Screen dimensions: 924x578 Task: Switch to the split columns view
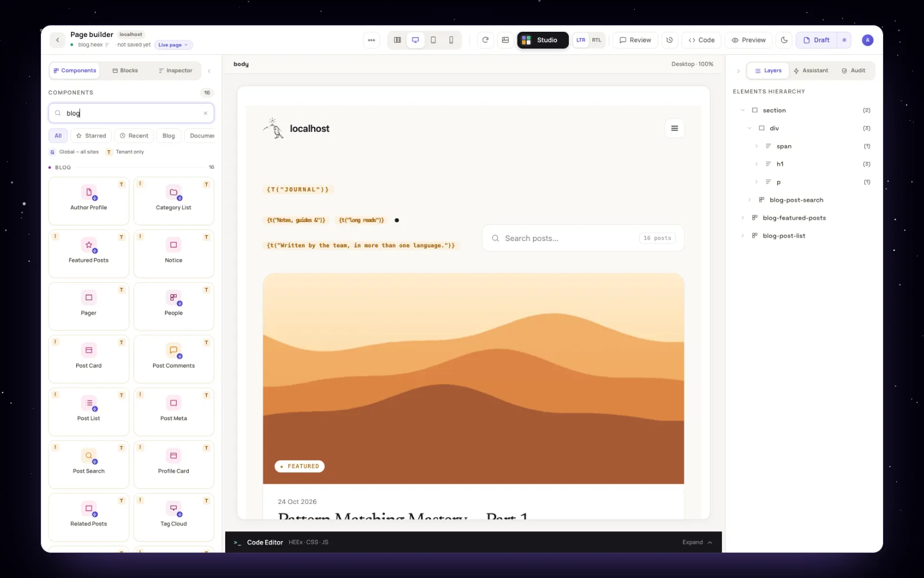coord(397,40)
